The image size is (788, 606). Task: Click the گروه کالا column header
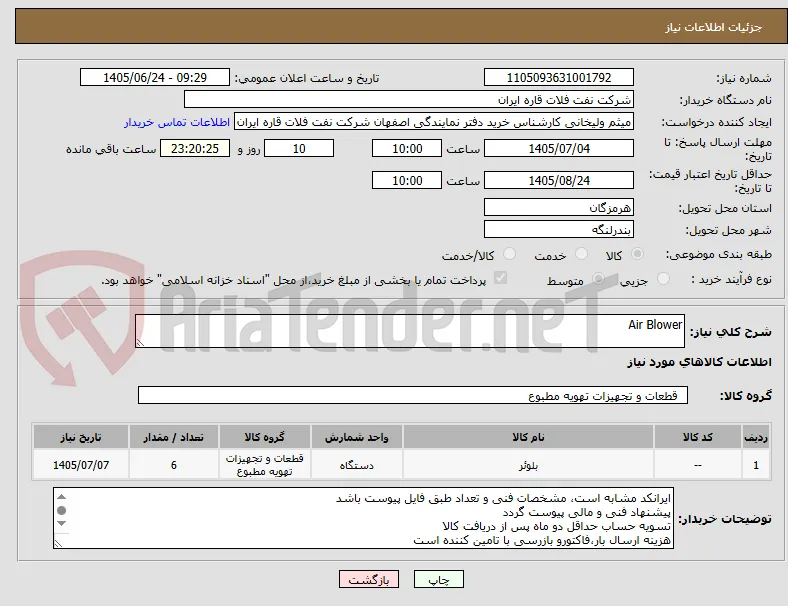point(264,437)
